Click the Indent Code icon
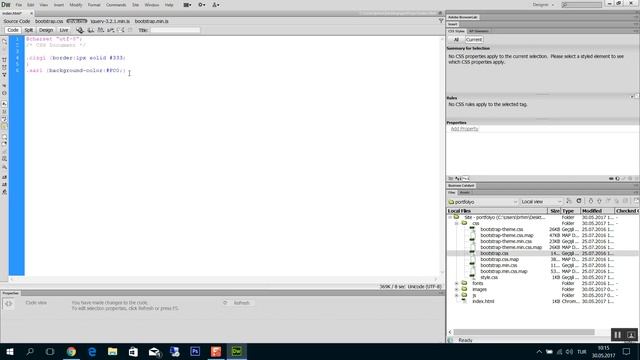Image resolution: width=640 pixels, height=360 pixels. coord(4,177)
